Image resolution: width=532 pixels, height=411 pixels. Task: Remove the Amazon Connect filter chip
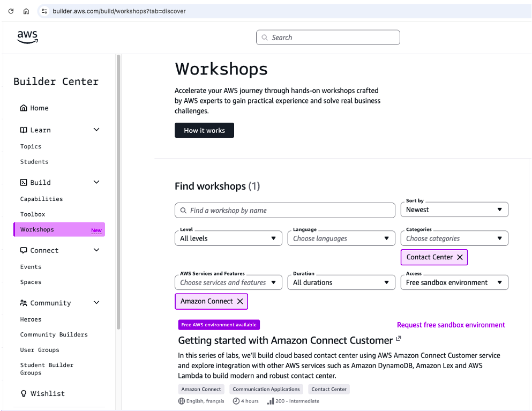point(240,301)
